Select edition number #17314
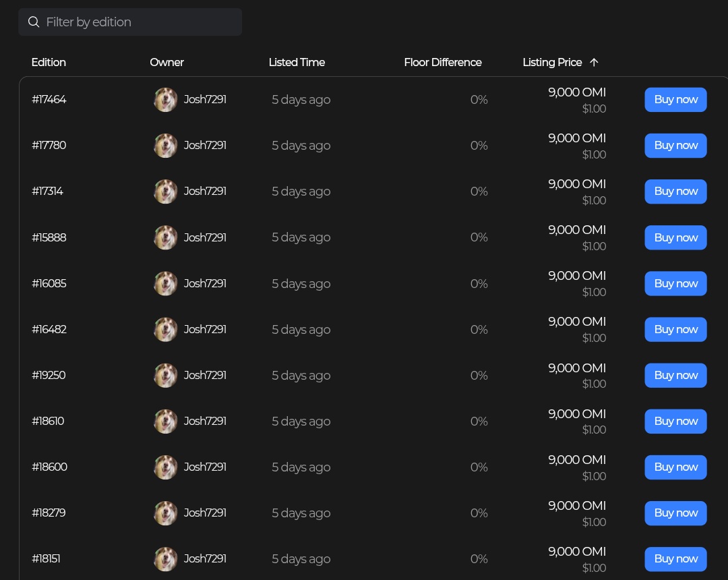Screen dimensions: 728x580 click(x=47, y=192)
